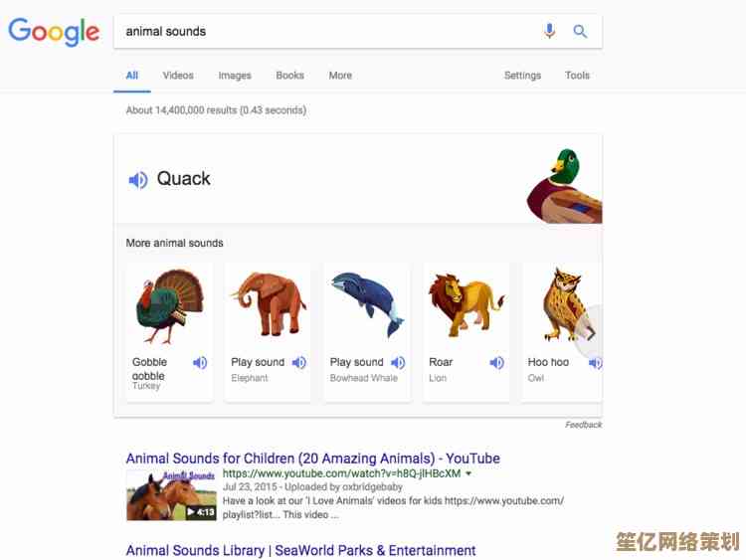
Task: Open the Books results tab
Action: 289,76
